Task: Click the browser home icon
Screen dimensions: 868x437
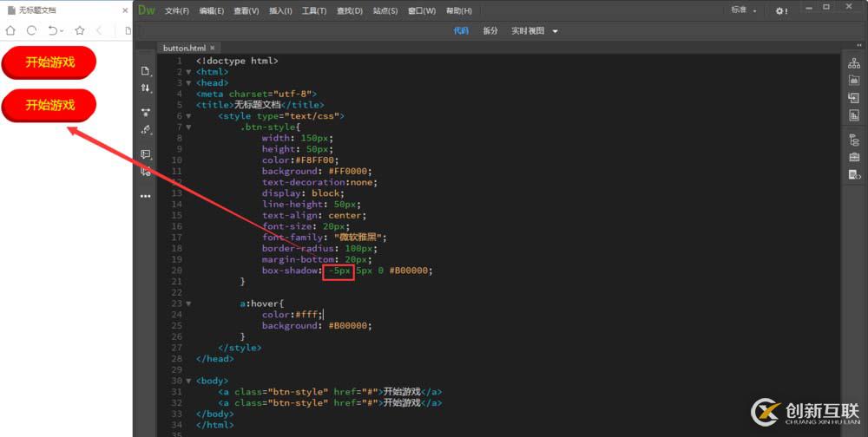Action: pyautogui.click(x=11, y=30)
